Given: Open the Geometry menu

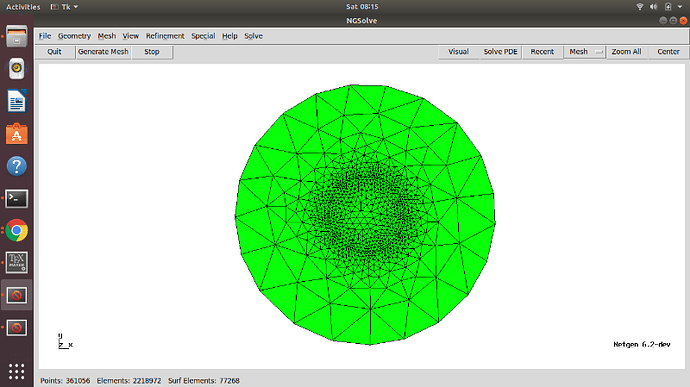Looking at the screenshot, I should pos(74,36).
